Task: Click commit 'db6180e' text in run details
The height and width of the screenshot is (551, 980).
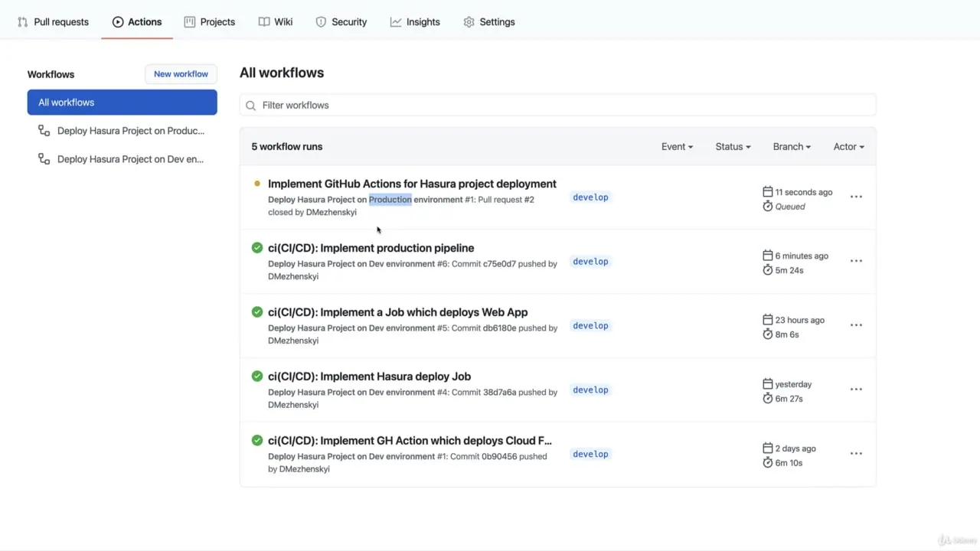Action: click(500, 328)
